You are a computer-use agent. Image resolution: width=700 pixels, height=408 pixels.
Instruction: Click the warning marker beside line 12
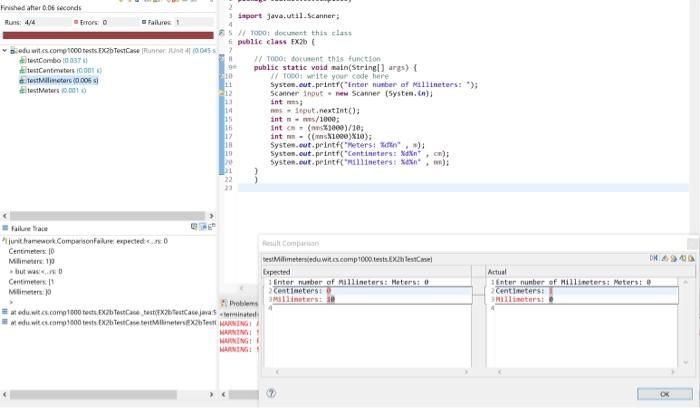pos(221,93)
